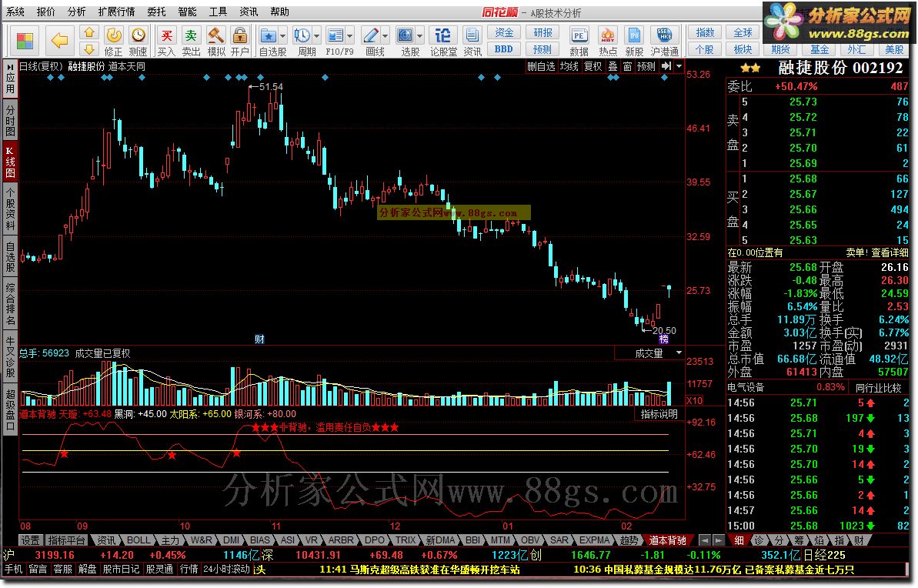The height and width of the screenshot is (588, 918).
Task: Open the 分析 menu
Action: point(76,12)
